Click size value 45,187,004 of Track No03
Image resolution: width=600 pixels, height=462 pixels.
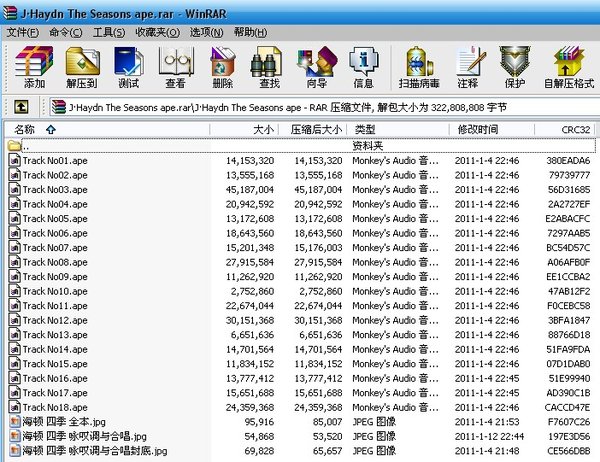coord(250,189)
